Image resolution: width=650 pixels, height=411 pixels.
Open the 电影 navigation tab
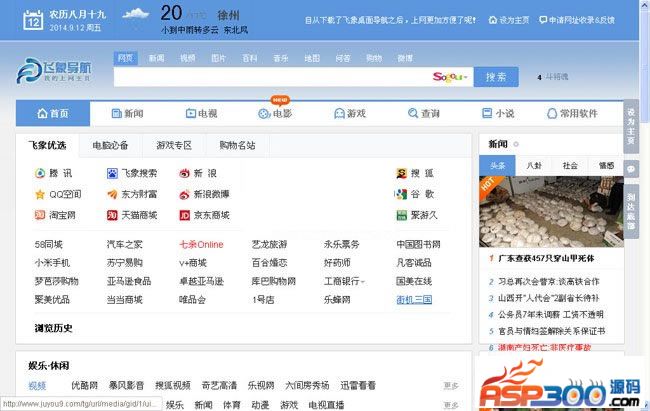[x=275, y=113]
